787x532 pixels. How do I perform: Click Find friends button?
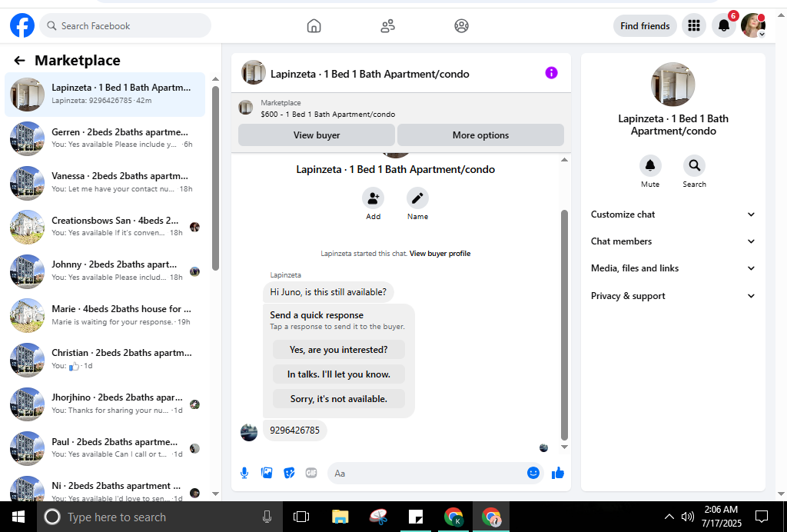645,25
